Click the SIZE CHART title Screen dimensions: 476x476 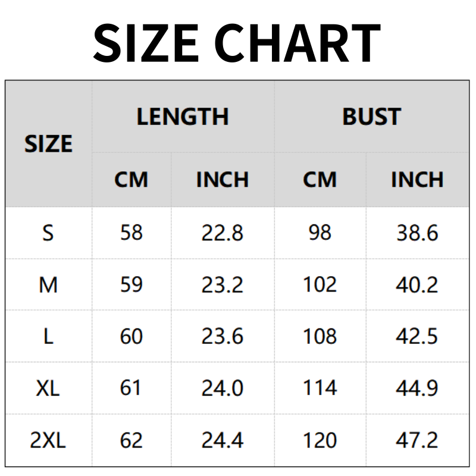click(237, 42)
